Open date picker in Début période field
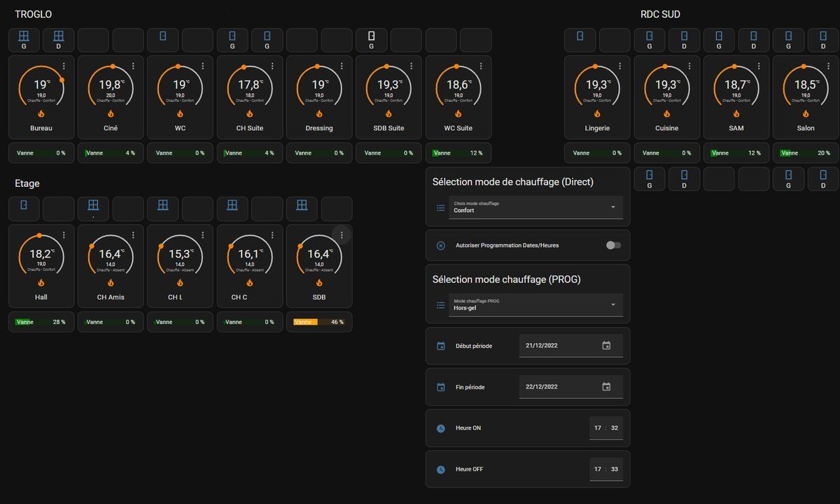This screenshot has width=840, height=504. pos(606,346)
